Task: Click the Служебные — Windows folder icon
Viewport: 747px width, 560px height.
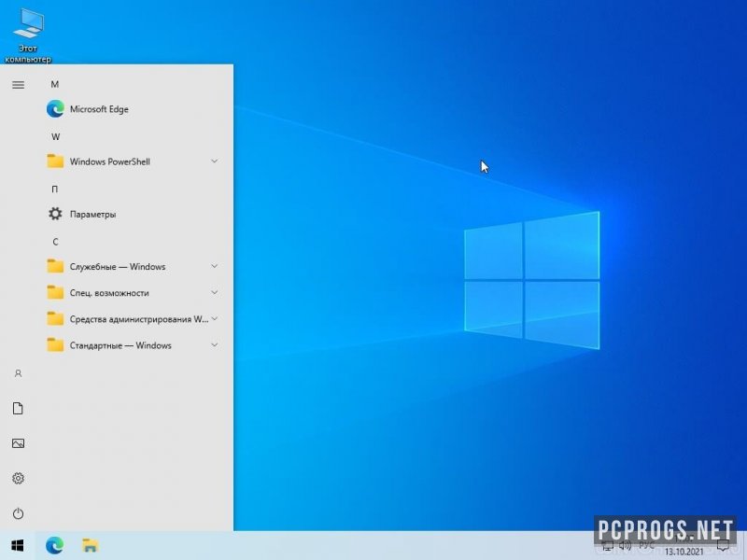Action: pos(55,266)
